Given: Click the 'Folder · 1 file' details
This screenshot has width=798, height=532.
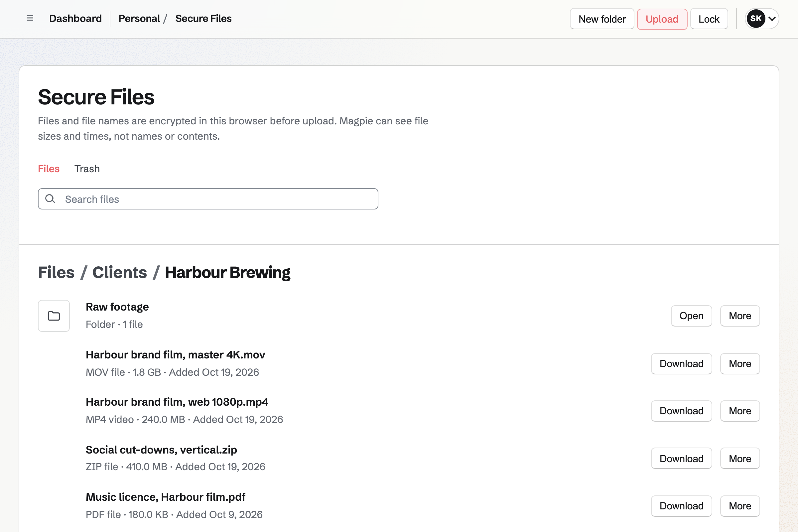Looking at the screenshot, I should tap(114, 325).
